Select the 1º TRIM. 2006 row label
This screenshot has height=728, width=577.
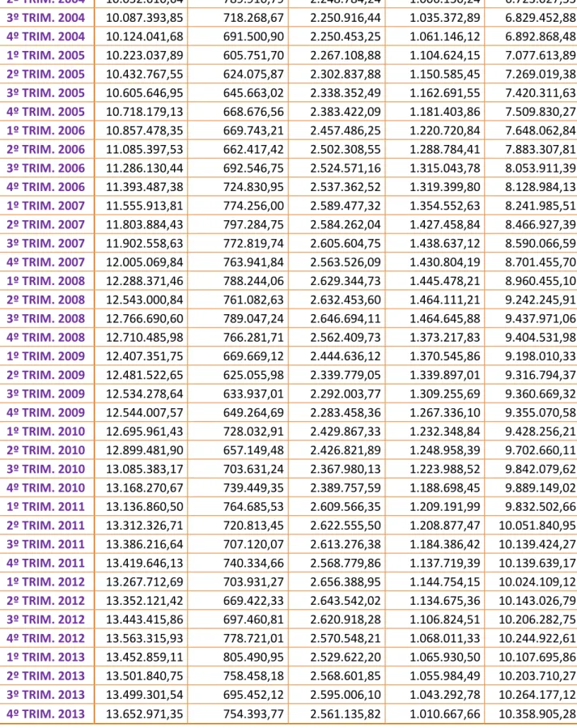[46, 130]
